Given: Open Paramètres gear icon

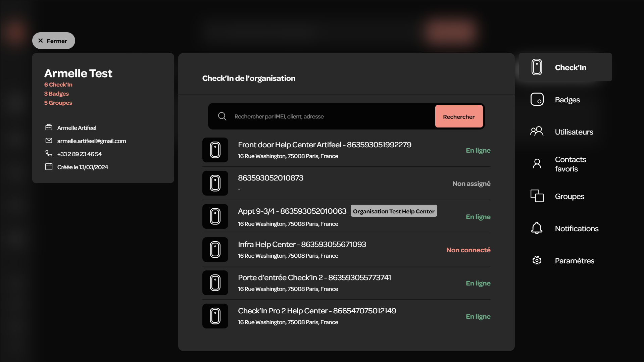Looking at the screenshot, I should [x=537, y=260].
